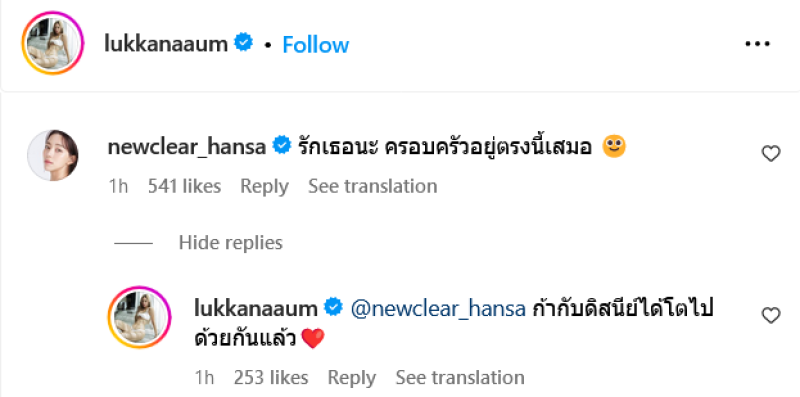Reply to newclear_hansa's comment
Screen dimensions: 800x397
point(264,186)
